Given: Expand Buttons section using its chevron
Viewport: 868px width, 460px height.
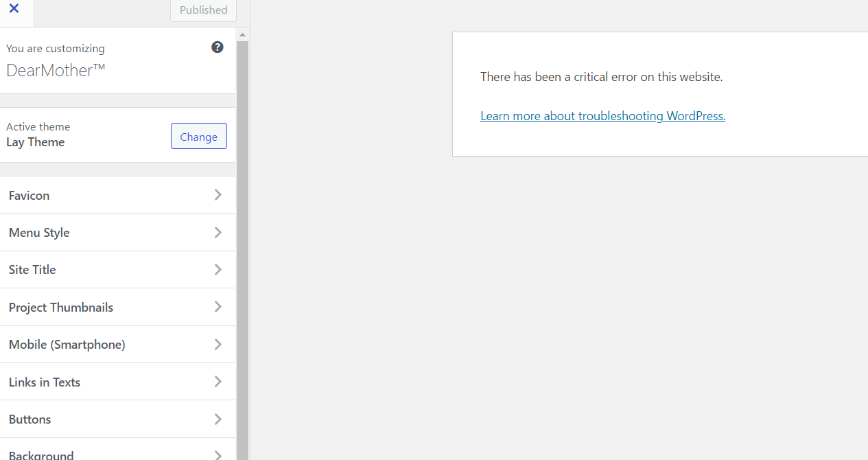Looking at the screenshot, I should pyautogui.click(x=218, y=419).
